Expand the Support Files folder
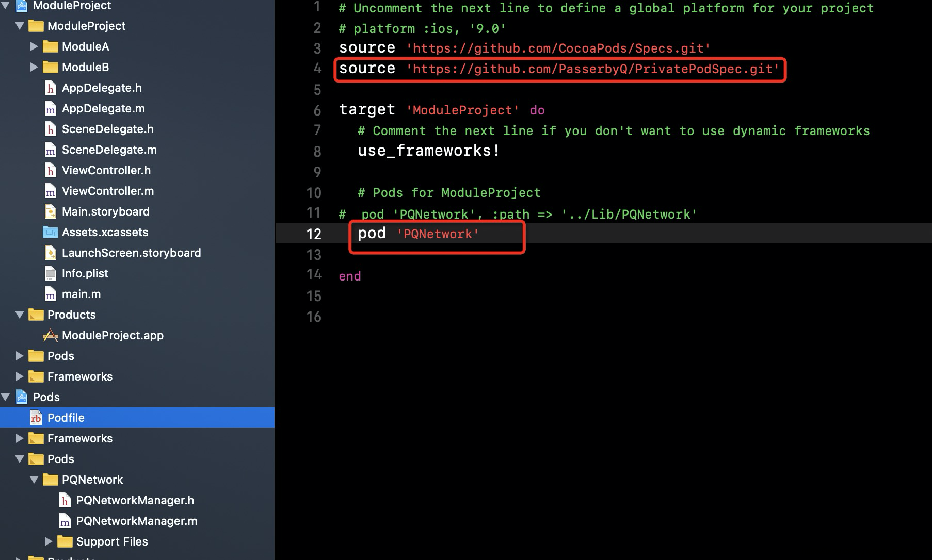The height and width of the screenshot is (560, 932). click(x=49, y=541)
